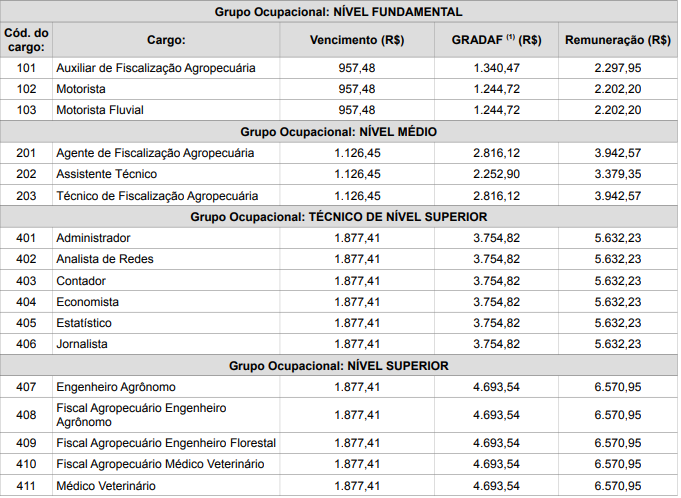Viewport: 681px width, 498px height.
Task: Click 'Fiscal Agropecuário Engenheiro Florestal' cell
Action: [166, 443]
